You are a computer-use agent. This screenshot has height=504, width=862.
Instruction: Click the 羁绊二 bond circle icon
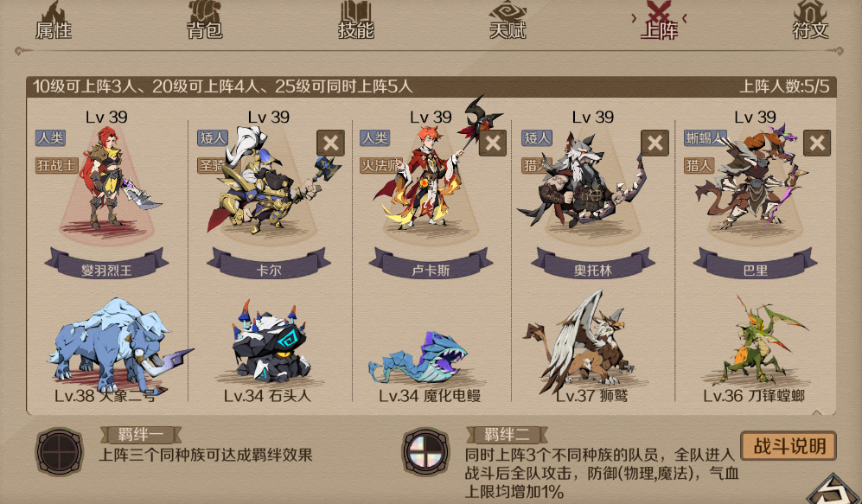point(425,452)
